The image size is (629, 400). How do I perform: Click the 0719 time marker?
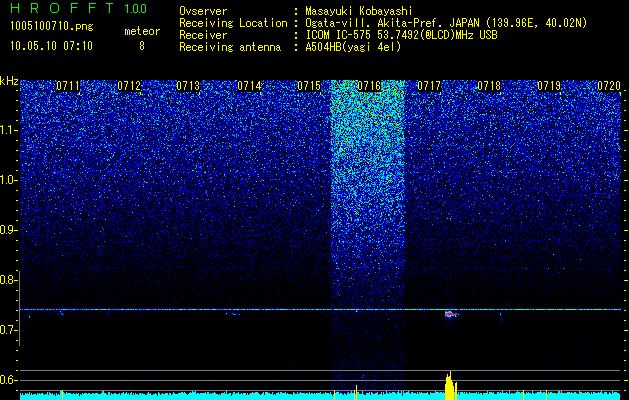(x=549, y=86)
